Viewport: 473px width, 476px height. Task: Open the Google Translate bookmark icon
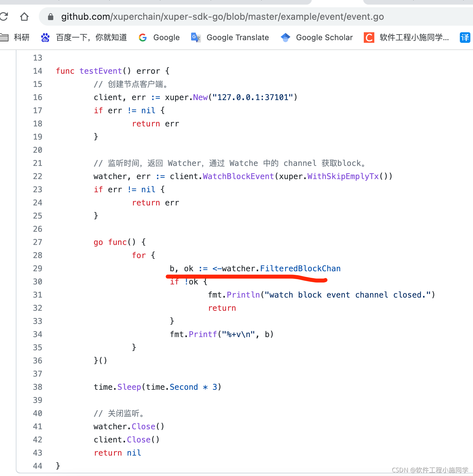(195, 38)
